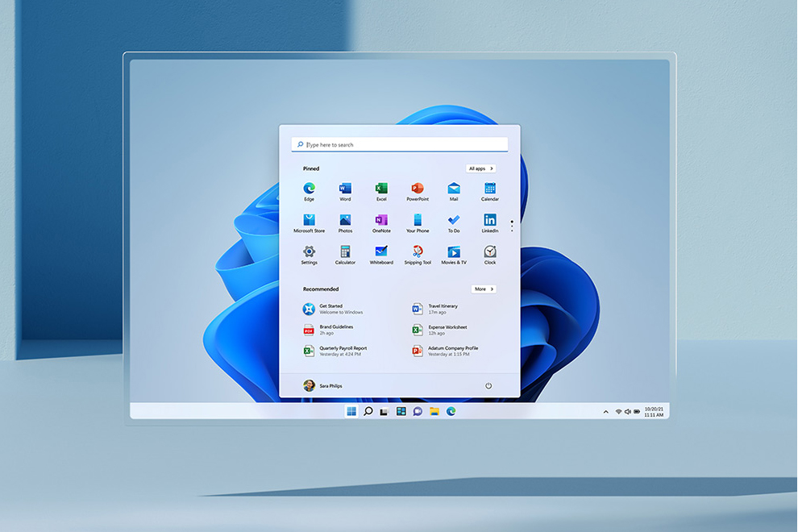
Task: Click the Windows Start button on taskbar
Action: [351, 411]
